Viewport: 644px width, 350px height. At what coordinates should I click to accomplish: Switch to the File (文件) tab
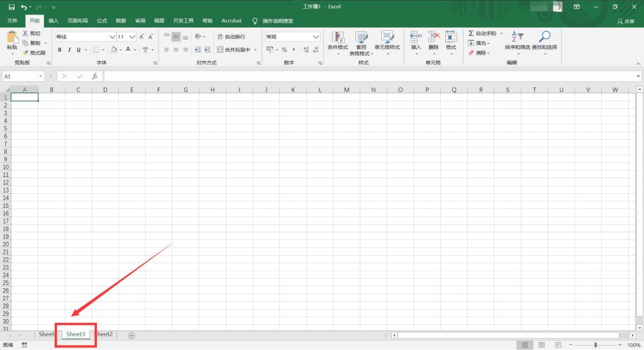(x=13, y=21)
